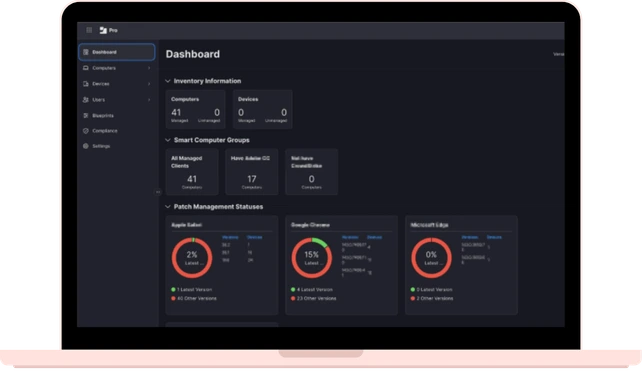Click red Other Versions dot in Safari card
This screenshot has height=388, width=642.
point(173,298)
